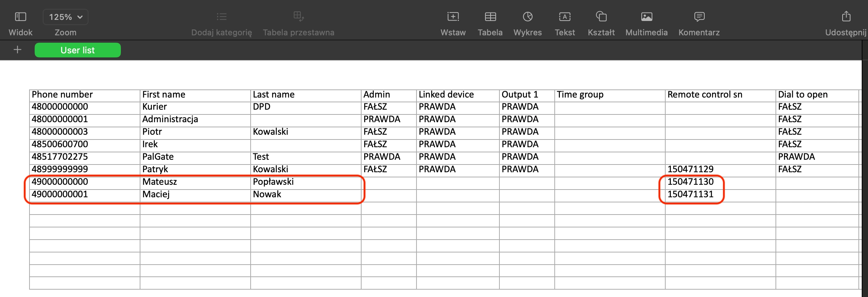Viewport: 868px width, 297px height.
Task: Insert a shape using Kształt icon
Action: [601, 17]
